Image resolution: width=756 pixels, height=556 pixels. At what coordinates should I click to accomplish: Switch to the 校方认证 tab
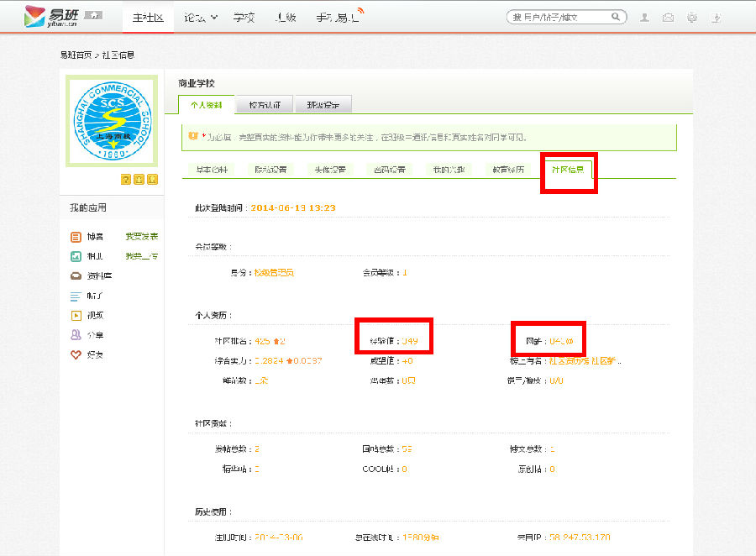[x=265, y=105]
